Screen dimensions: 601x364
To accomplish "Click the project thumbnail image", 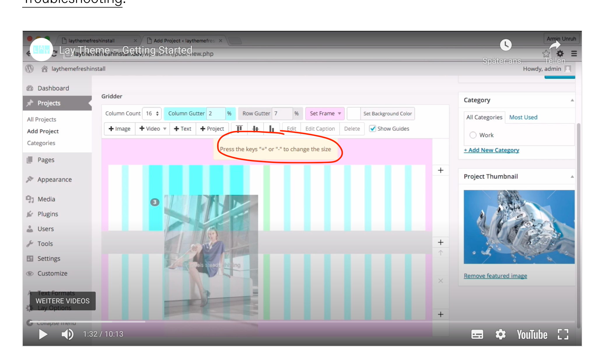I will [x=519, y=227].
